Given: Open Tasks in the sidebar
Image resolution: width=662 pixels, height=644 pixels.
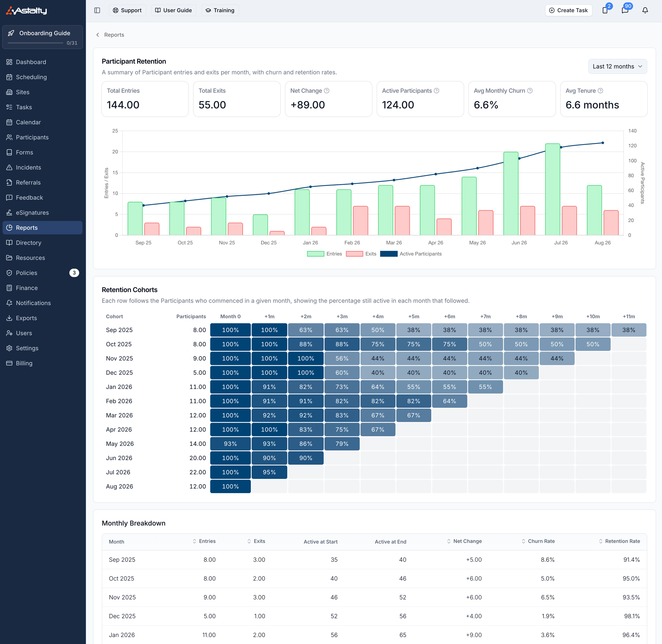Looking at the screenshot, I should tap(43, 107).
